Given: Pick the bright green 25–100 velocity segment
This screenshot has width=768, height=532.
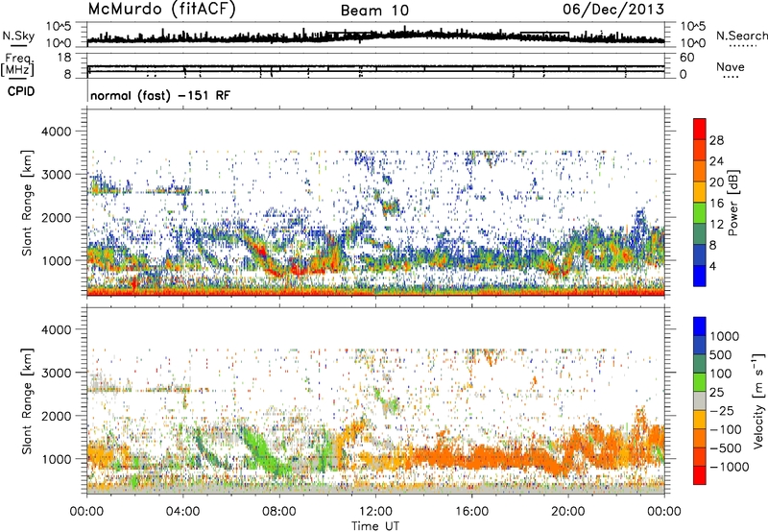Looking at the screenshot, I should [700, 382].
